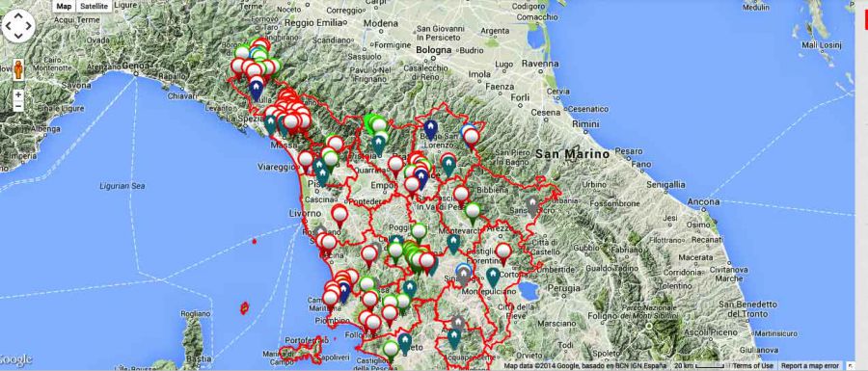The image size is (868, 371).
Task: Open the Report a map error link
Action: tap(809, 366)
